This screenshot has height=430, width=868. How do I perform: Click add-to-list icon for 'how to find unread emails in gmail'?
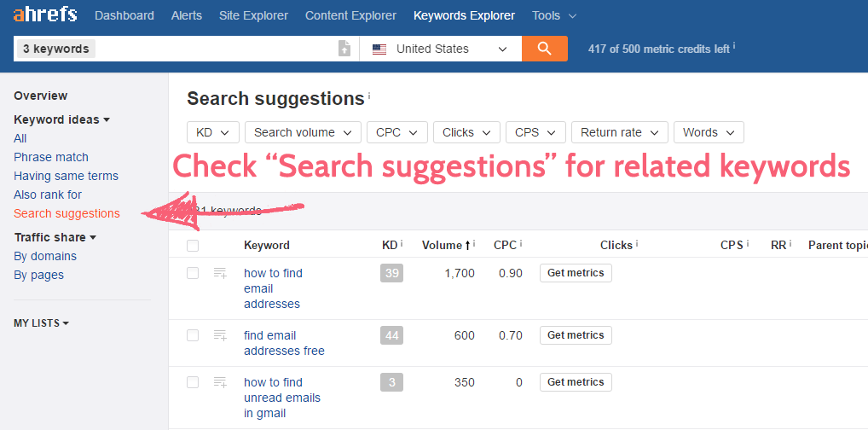[220, 381]
